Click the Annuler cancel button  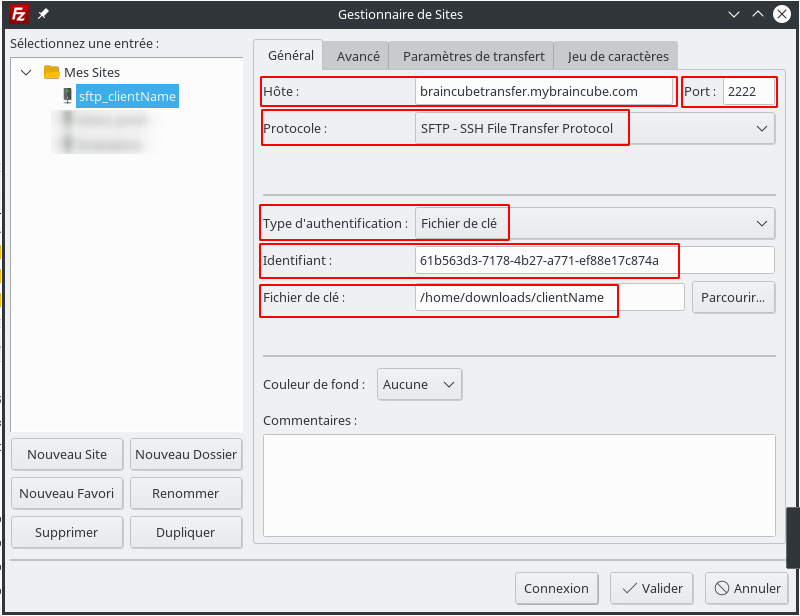[746, 588]
